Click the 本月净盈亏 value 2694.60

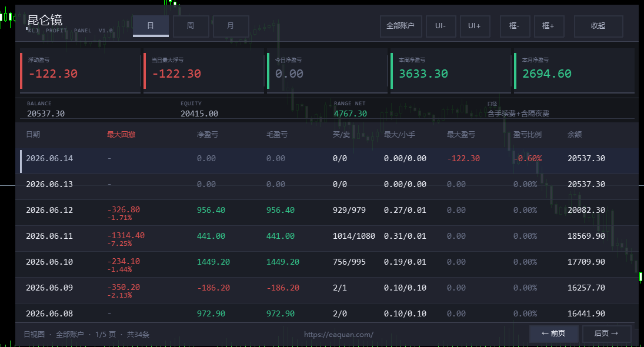546,74
